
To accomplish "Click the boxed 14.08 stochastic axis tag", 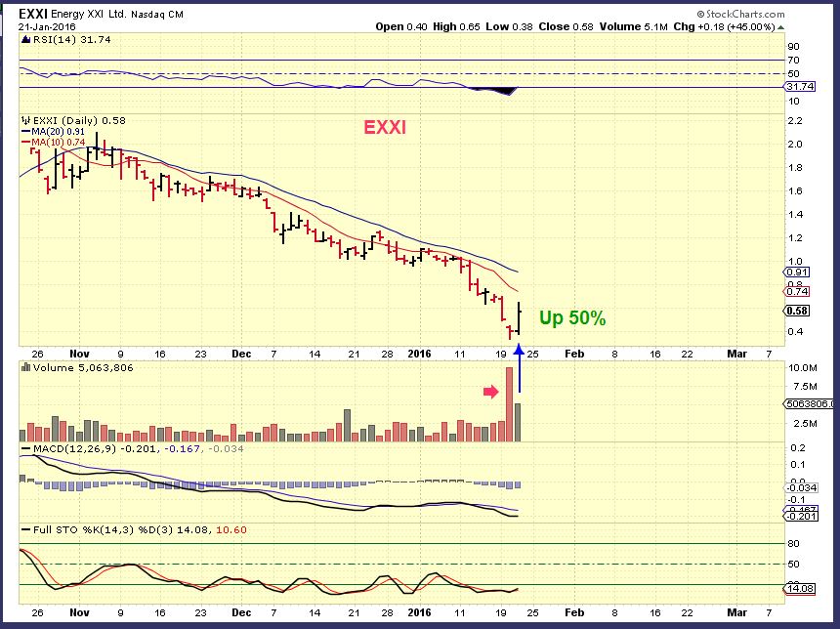I will (x=800, y=588).
